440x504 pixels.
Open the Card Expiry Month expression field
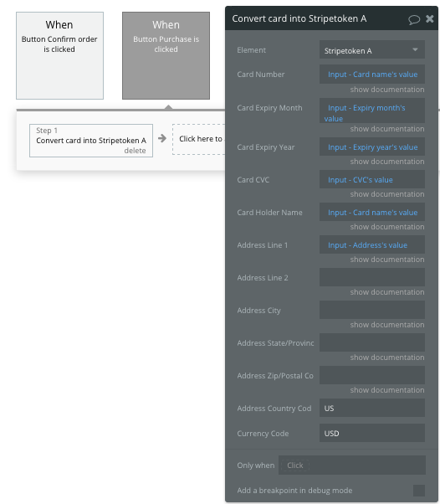(372, 111)
